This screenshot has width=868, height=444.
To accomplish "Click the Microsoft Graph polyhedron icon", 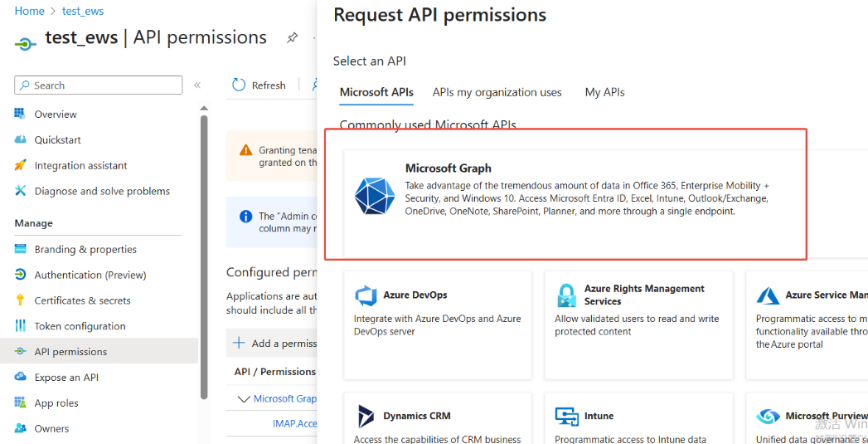I will pyautogui.click(x=375, y=196).
